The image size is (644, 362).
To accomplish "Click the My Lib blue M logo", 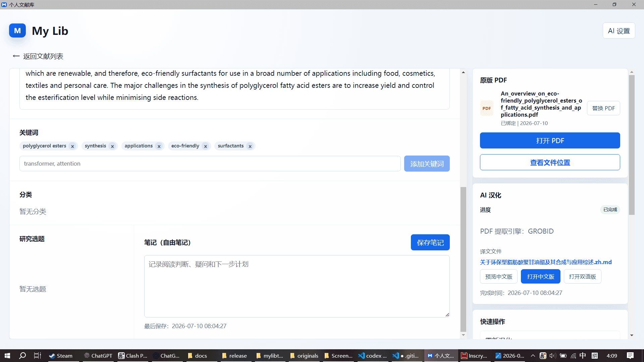I will (x=17, y=31).
